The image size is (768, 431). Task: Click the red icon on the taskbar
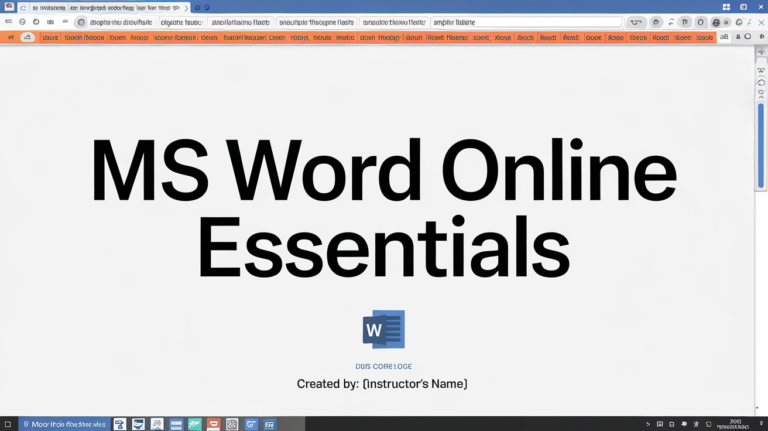[214, 424]
